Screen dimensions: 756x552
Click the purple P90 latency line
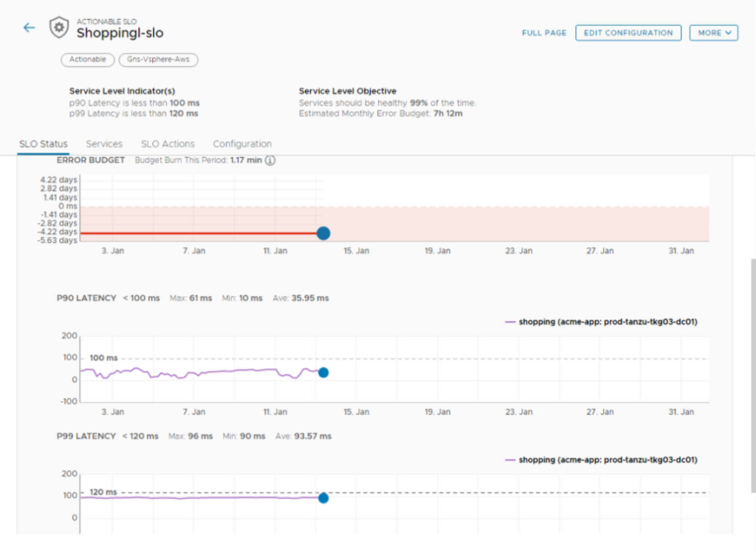pyautogui.click(x=221, y=371)
